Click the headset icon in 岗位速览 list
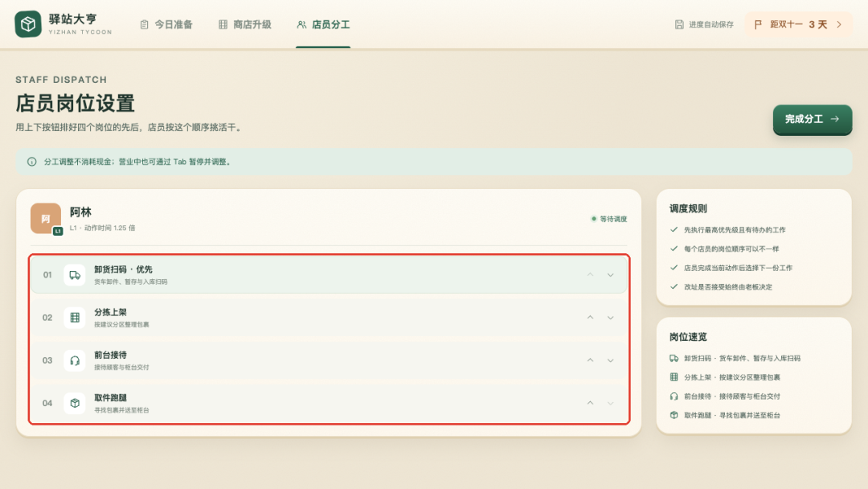Viewport: 868px width, 489px height. (674, 396)
